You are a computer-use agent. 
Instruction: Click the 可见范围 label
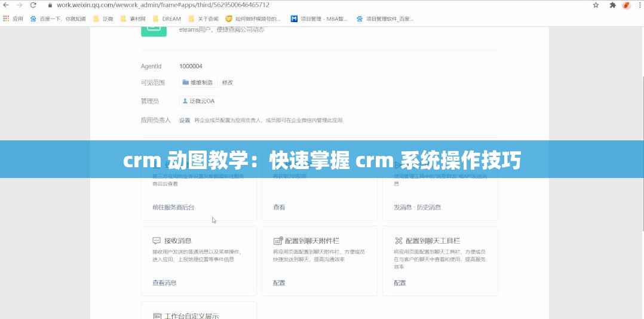pyautogui.click(x=153, y=82)
